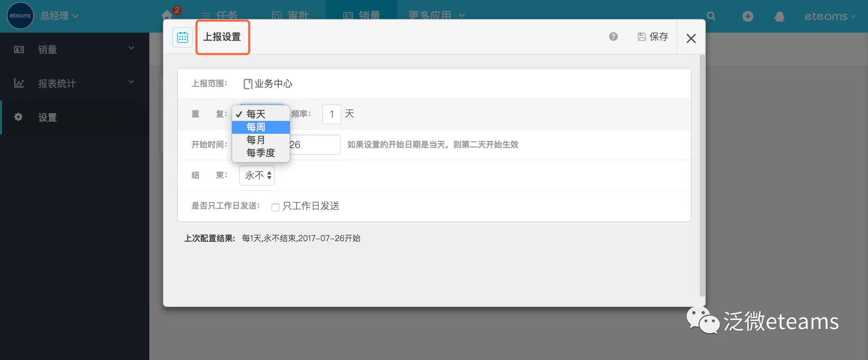Select the 设置 gear item in the sidebar
The image size is (868, 360).
click(x=47, y=118)
